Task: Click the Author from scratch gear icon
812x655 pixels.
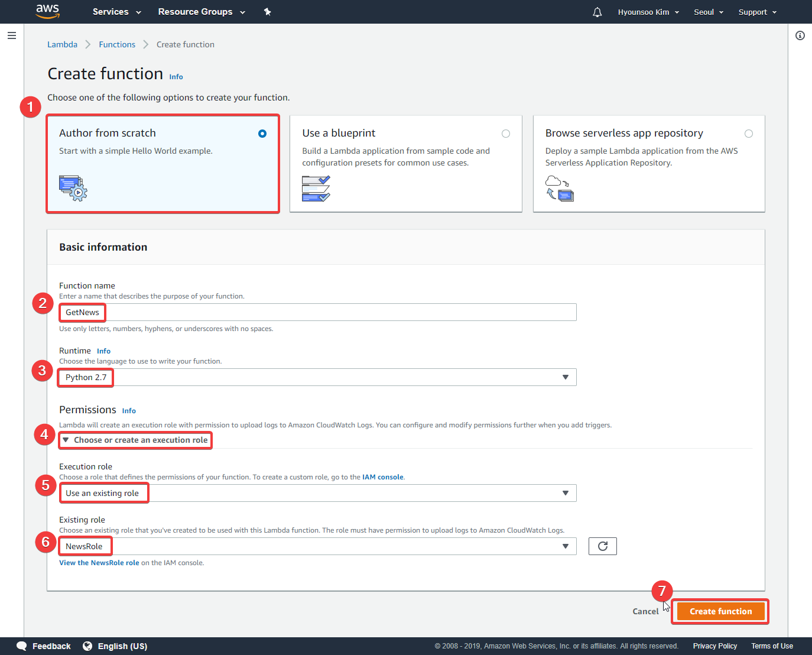Action: pos(73,188)
